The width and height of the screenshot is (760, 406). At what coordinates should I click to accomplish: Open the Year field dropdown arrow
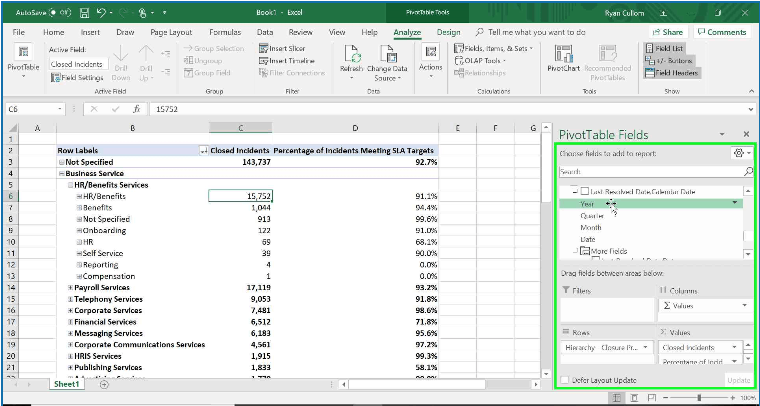pyautogui.click(x=735, y=203)
